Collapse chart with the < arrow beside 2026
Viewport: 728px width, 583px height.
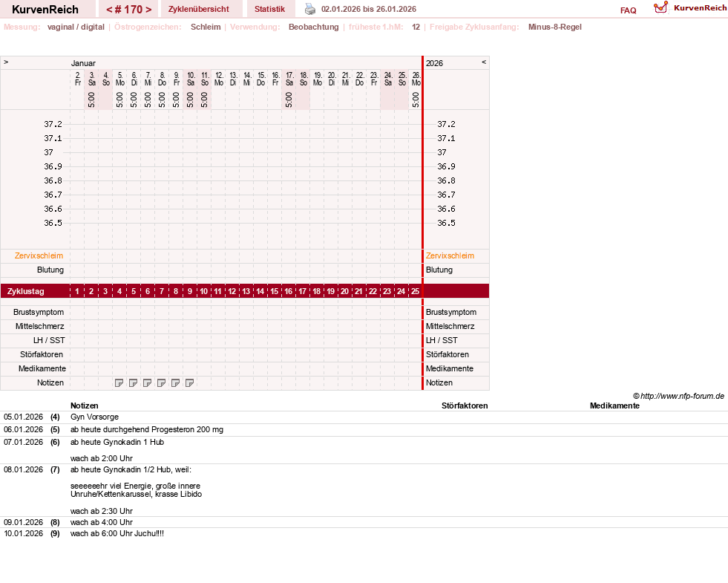pyautogui.click(x=484, y=62)
